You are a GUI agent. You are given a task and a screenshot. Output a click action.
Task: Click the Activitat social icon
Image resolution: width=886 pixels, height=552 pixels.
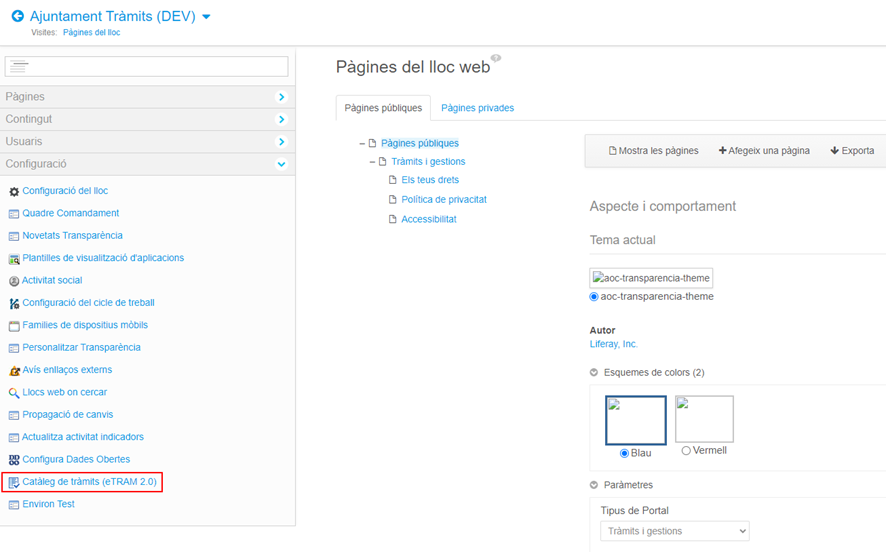(14, 281)
